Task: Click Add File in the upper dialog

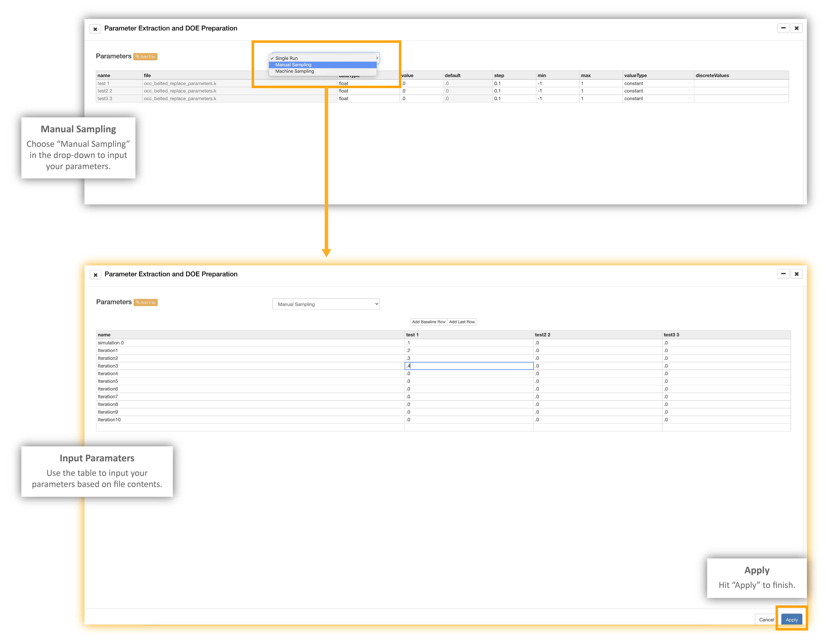Action: point(145,57)
